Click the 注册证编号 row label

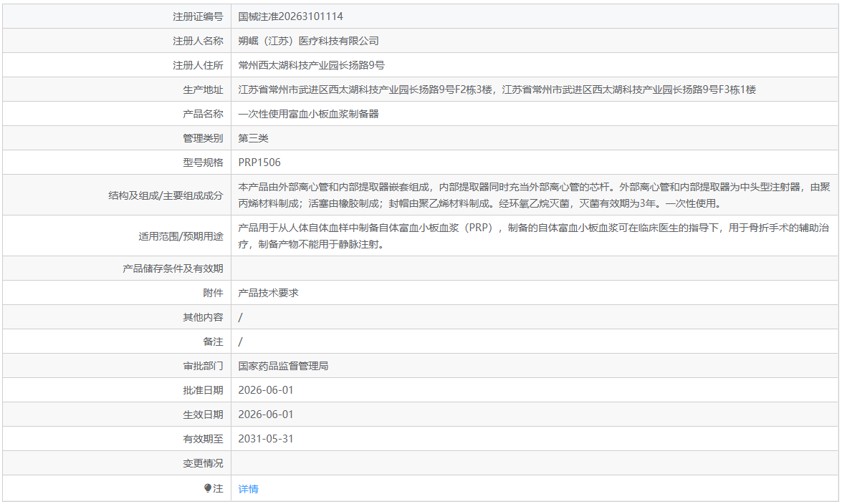tap(198, 16)
